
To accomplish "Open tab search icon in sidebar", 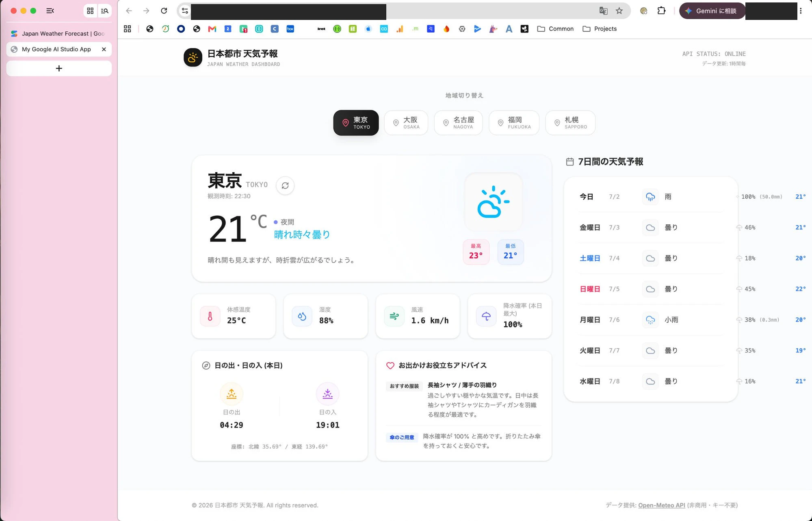I will pyautogui.click(x=104, y=11).
